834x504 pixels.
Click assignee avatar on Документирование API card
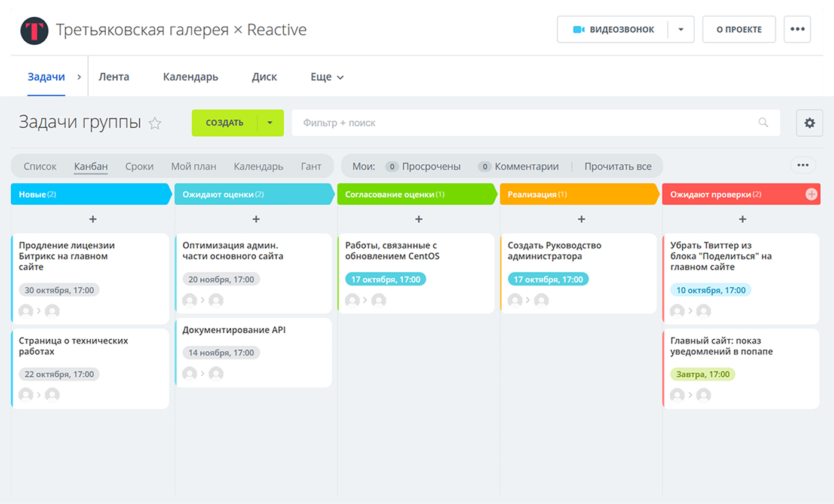coord(216,374)
